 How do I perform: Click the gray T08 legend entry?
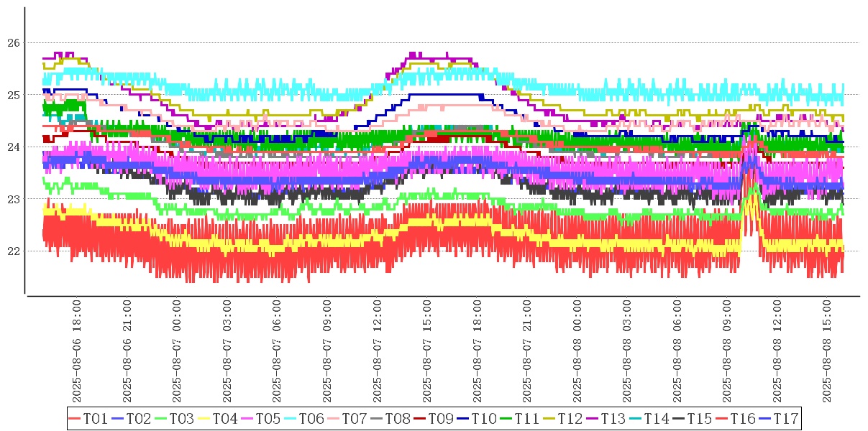click(397, 419)
